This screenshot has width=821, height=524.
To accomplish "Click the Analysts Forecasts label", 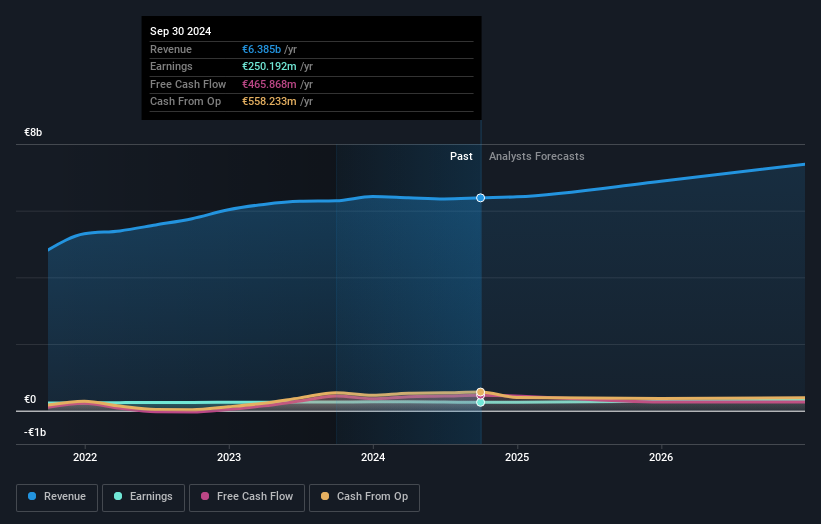I will [537, 157].
